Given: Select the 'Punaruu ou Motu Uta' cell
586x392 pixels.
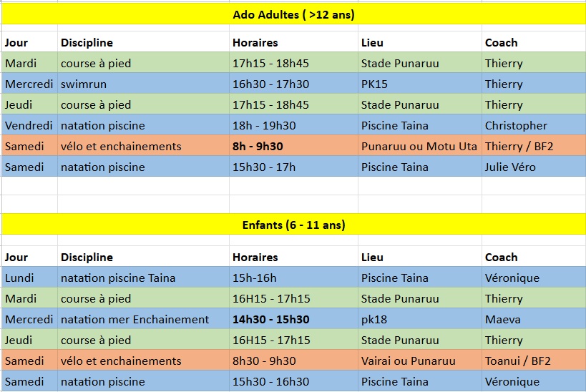Looking at the screenshot, I should 420,146.
